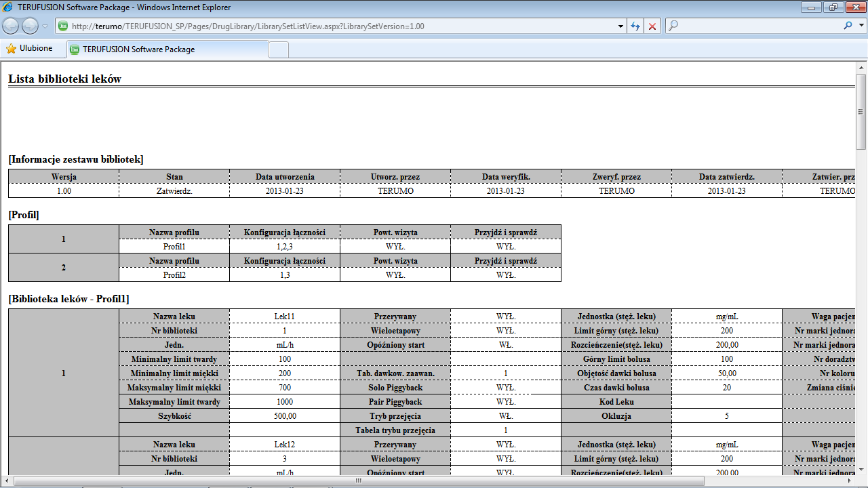868x488 pixels.
Task: Click the horizontal scrollbar left arrow
Action: coord(6,481)
